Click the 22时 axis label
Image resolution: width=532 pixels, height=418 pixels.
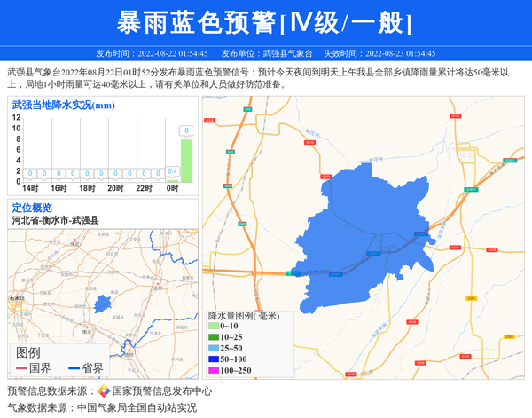[144, 188]
